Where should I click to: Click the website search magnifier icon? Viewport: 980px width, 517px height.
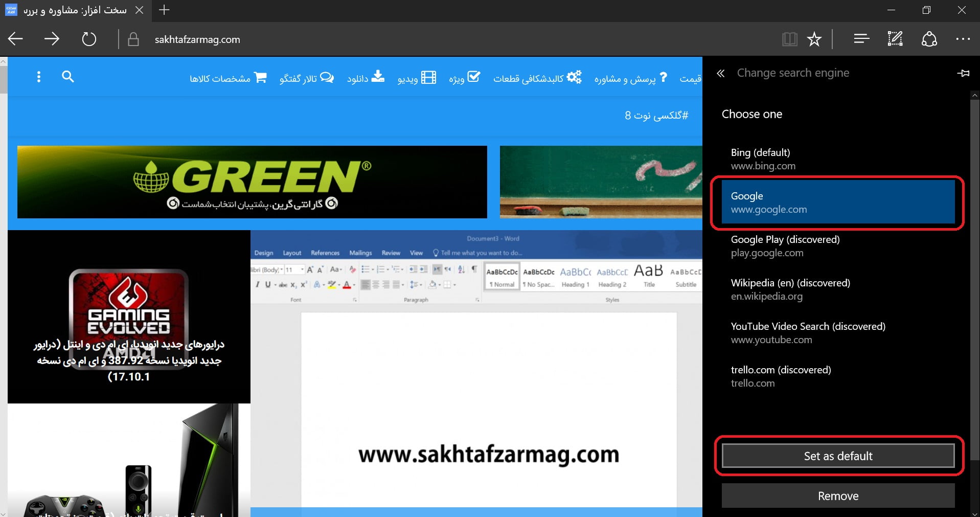click(x=68, y=77)
